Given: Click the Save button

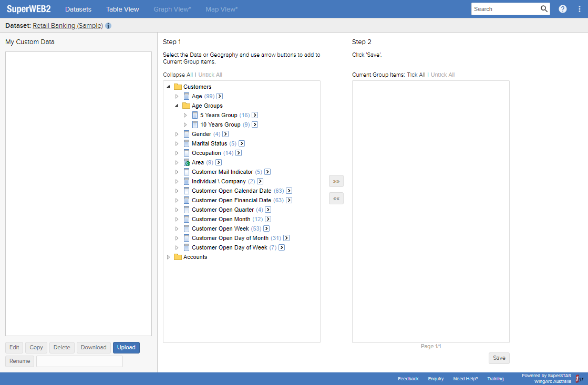Looking at the screenshot, I should (499, 358).
